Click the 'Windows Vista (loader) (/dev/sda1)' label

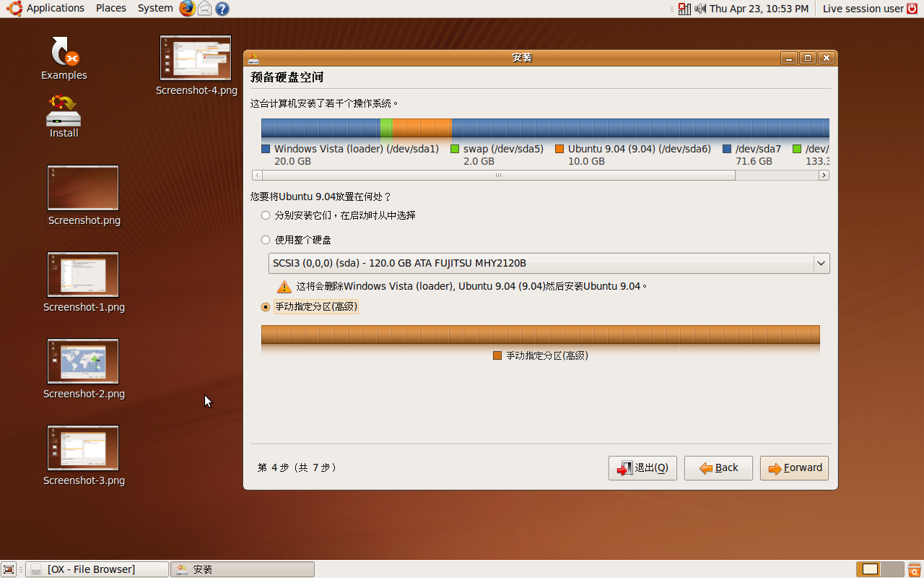(x=357, y=149)
